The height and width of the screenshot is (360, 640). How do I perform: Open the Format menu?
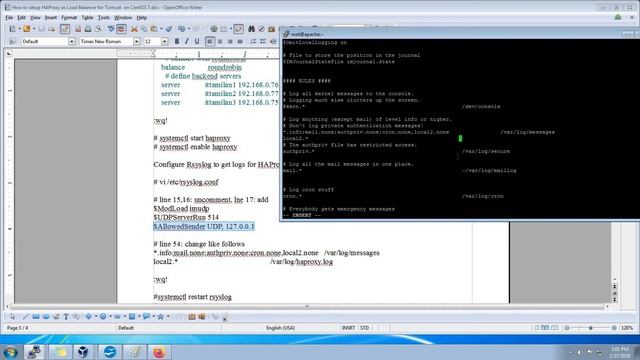pos(69,18)
